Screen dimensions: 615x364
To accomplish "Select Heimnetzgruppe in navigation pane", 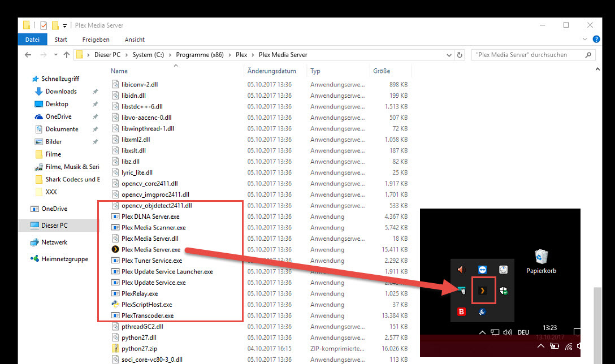I will 64,259.
